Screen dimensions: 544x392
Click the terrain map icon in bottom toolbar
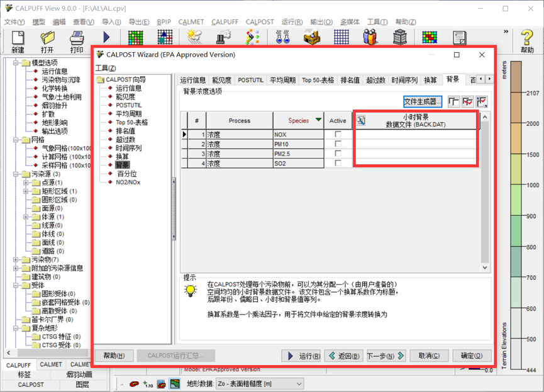tap(175, 384)
